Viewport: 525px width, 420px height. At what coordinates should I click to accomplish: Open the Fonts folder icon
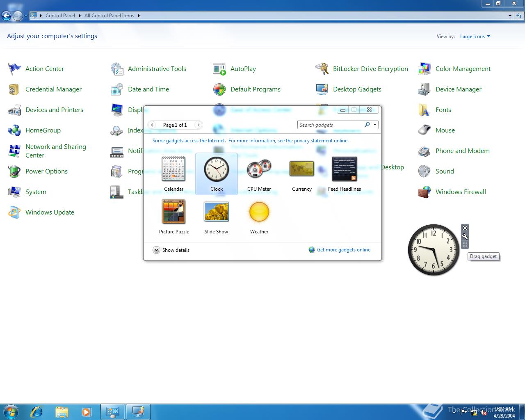(425, 110)
